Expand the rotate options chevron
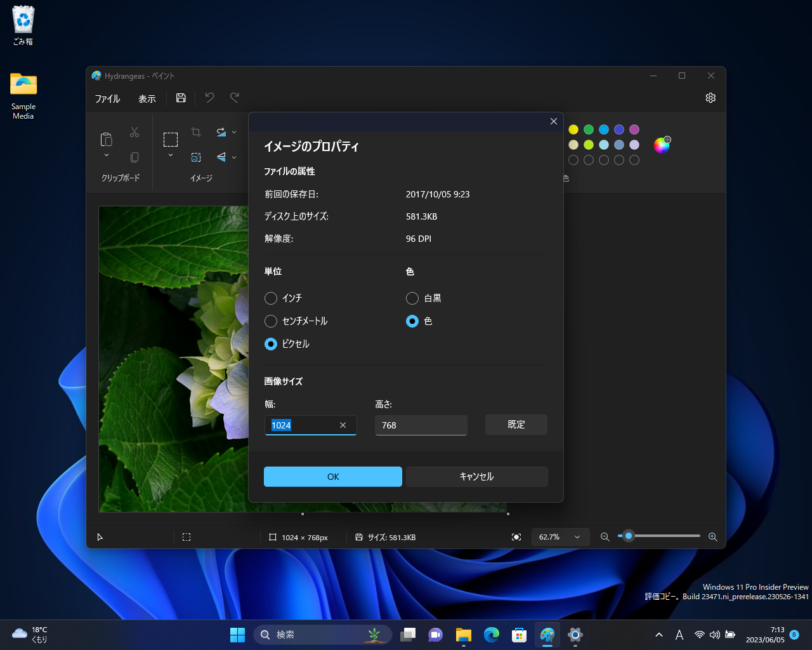The image size is (812, 650). 233,132
